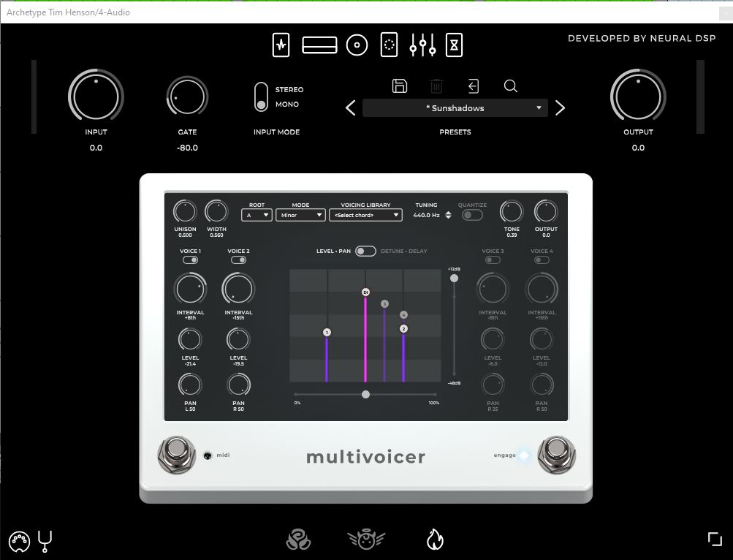Enable Voice 3 switch

(x=493, y=260)
